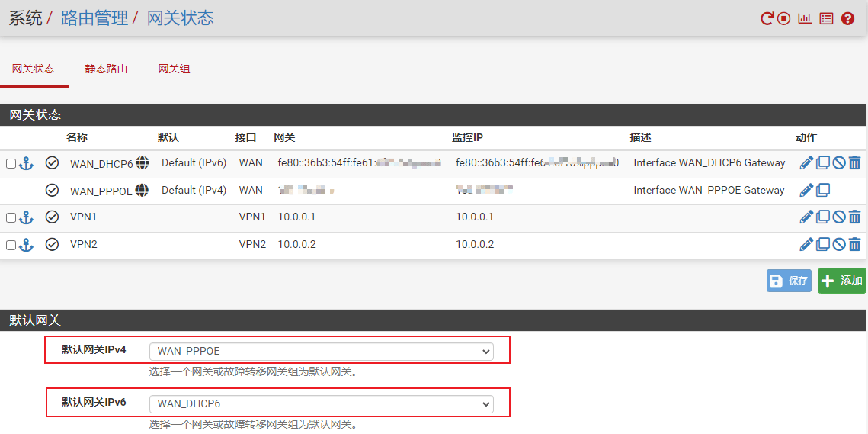Click the restart service icon in header
Viewport: 868px width, 434px height.
[767, 18]
